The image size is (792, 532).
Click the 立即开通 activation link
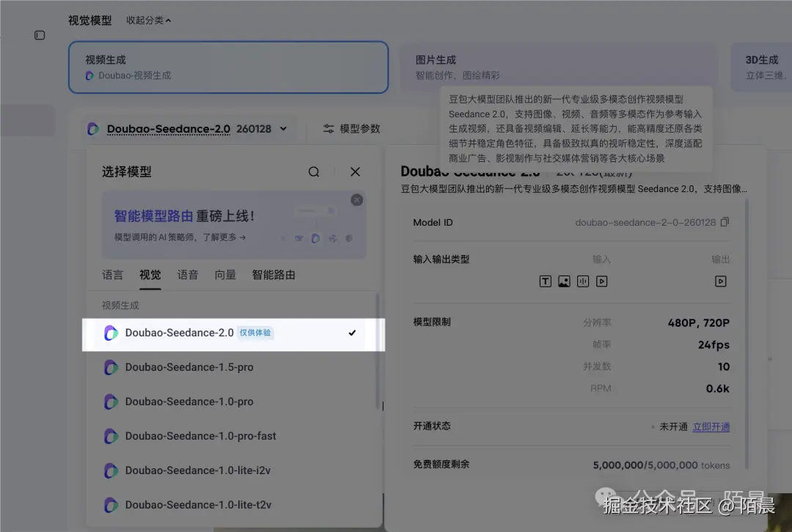(x=711, y=426)
